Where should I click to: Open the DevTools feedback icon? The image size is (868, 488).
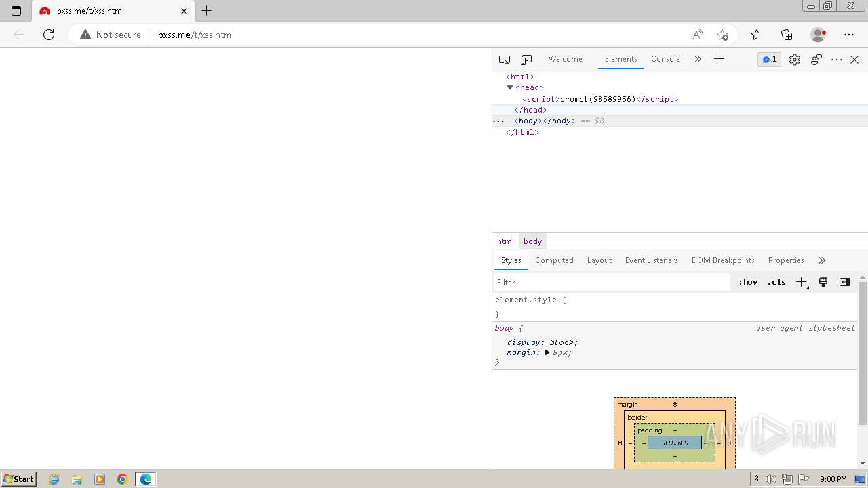[816, 60]
